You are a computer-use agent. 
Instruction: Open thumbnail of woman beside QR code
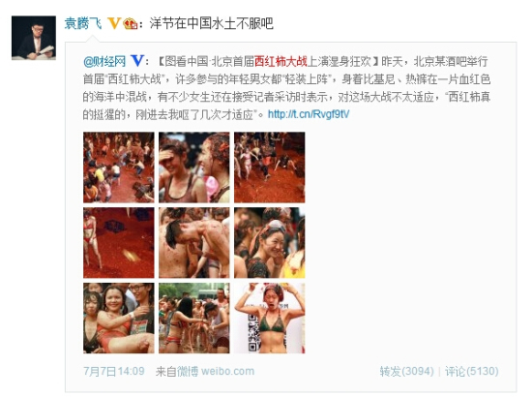[270, 319]
